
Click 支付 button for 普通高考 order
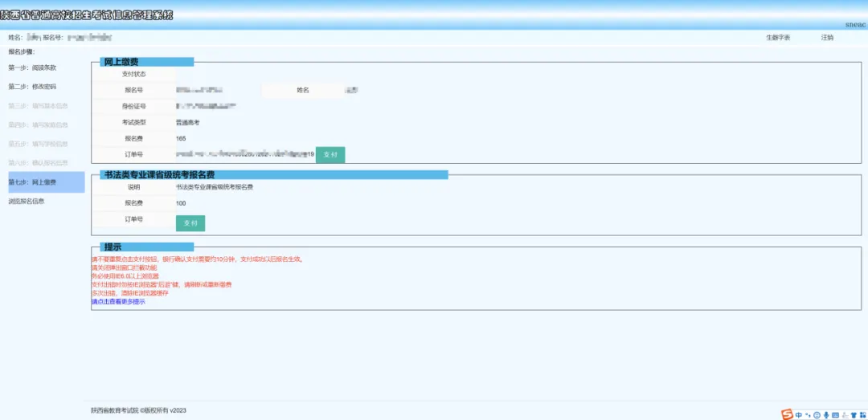(330, 154)
